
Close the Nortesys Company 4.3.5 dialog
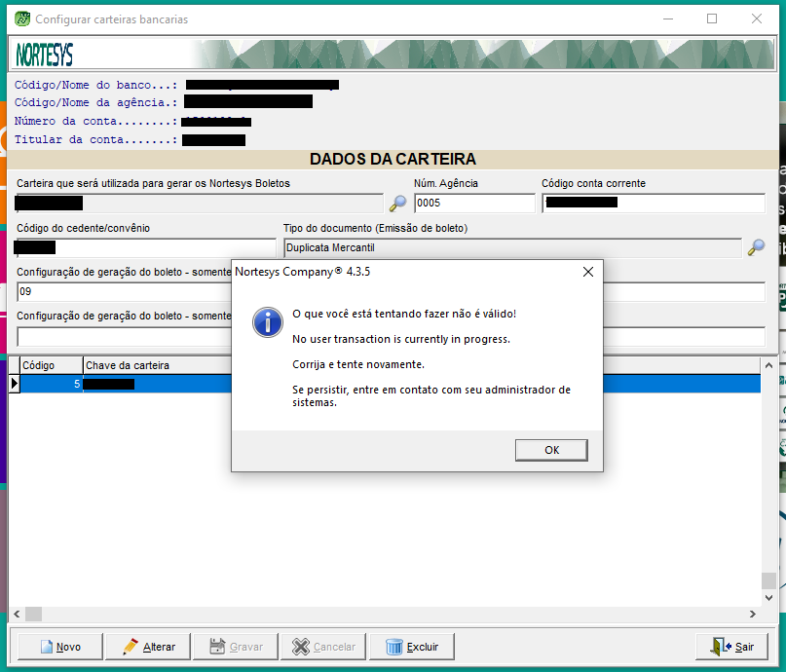coord(587,272)
